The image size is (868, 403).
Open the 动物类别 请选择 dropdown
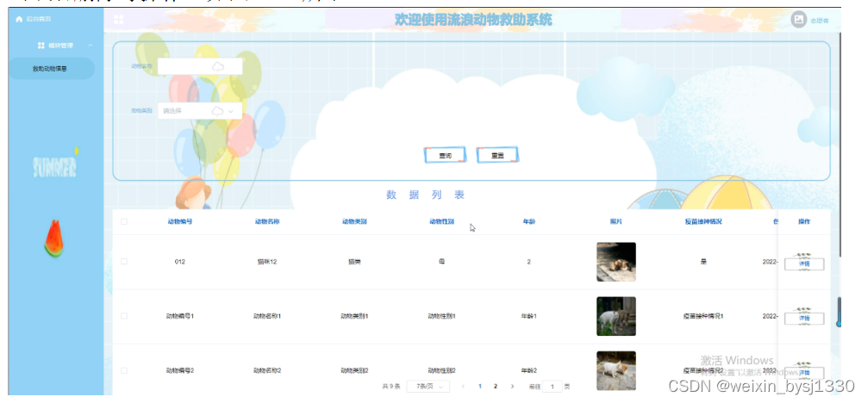tap(200, 111)
